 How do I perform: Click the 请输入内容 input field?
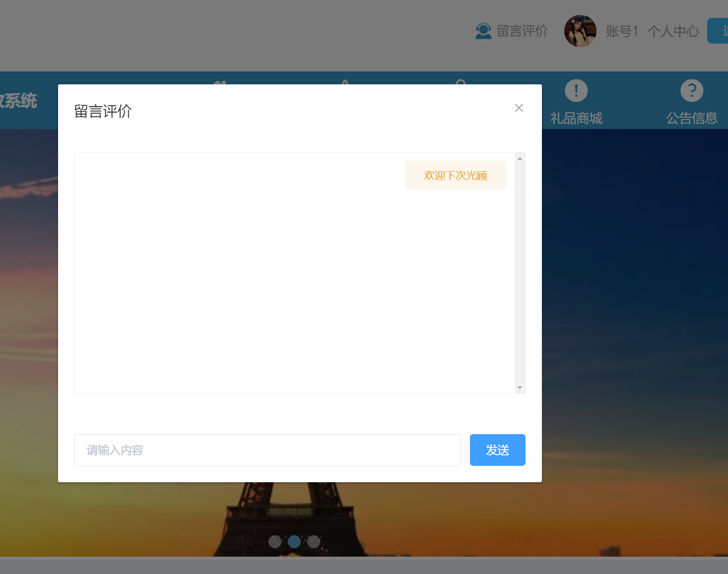tap(267, 450)
